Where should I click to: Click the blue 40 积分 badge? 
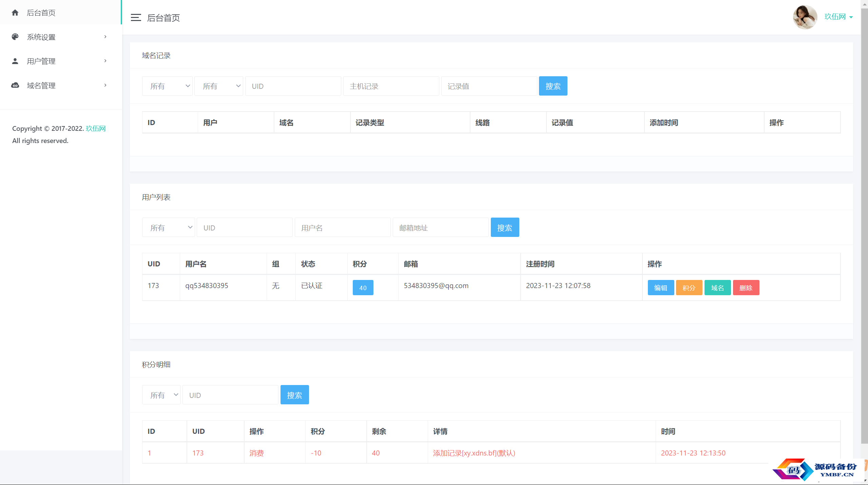click(x=363, y=288)
